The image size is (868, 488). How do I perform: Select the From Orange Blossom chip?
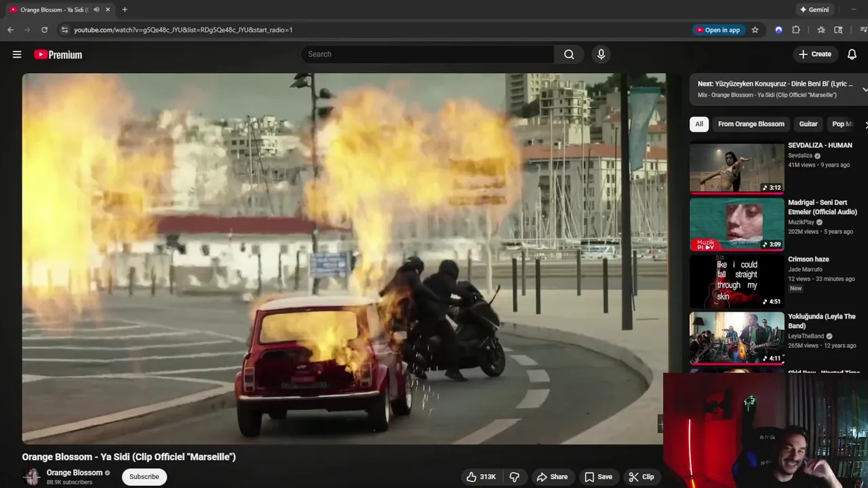click(x=751, y=124)
